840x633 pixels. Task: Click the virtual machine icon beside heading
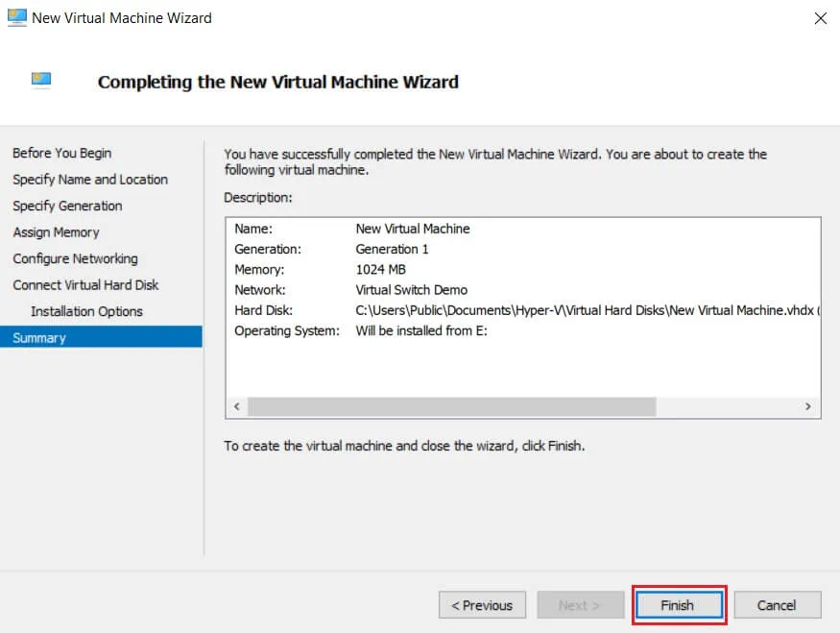tap(40, 81)
